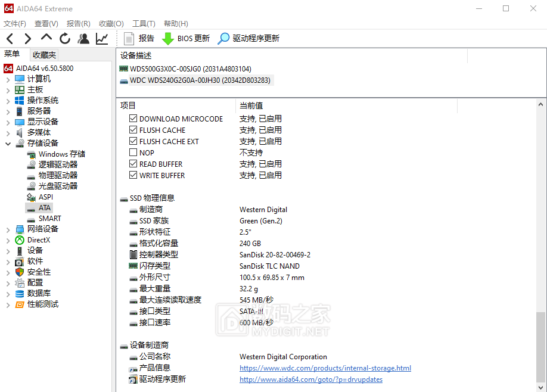Expand the 设备 tree node arrow

click(8, 251)
